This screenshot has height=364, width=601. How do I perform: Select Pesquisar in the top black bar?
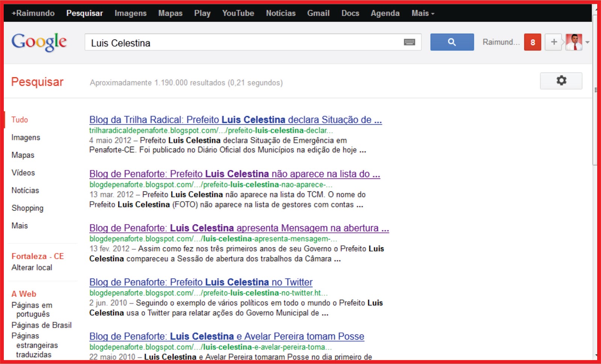pyautogui.click(x=85, y=13)
